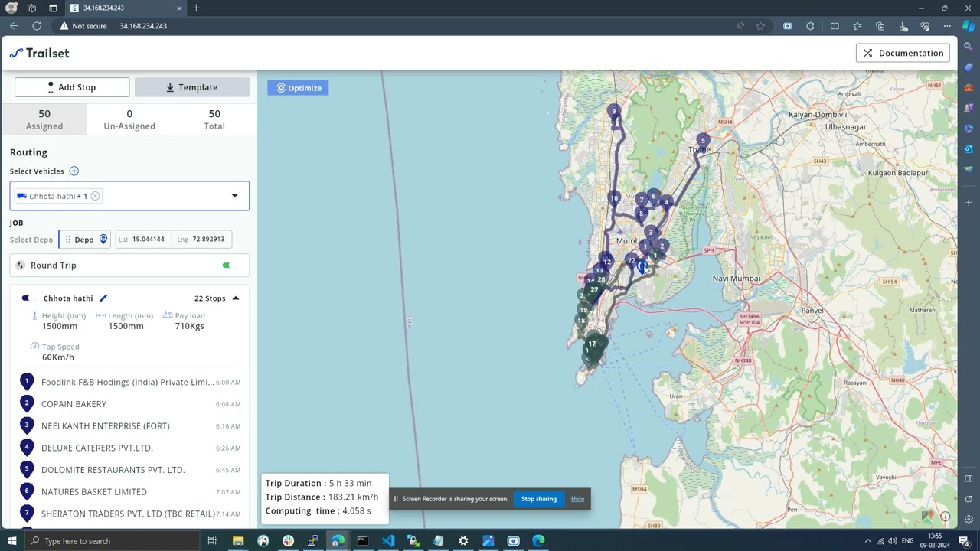Screen dimensions: 980x551
Task: Select stop marker 1 for Foodlink F&B
Action: pos(27,381)
